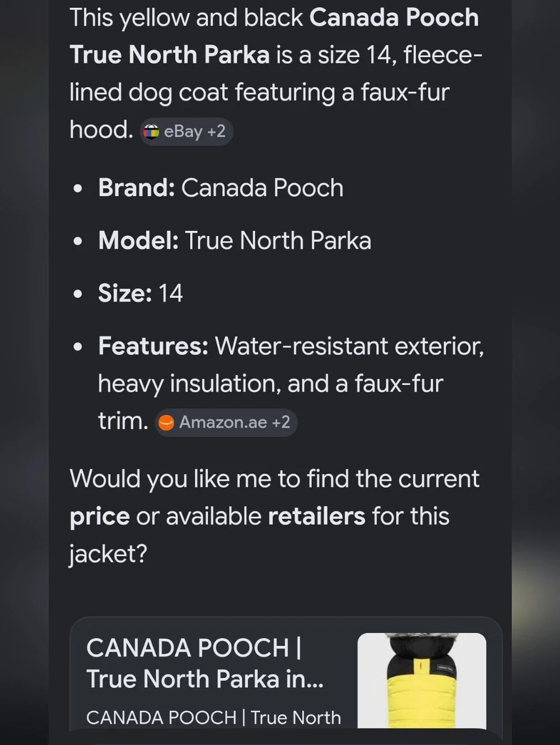Screen dimensions: 560x745
Task: Click the Size: 14 bullet item
Action: tap(141, 293)
